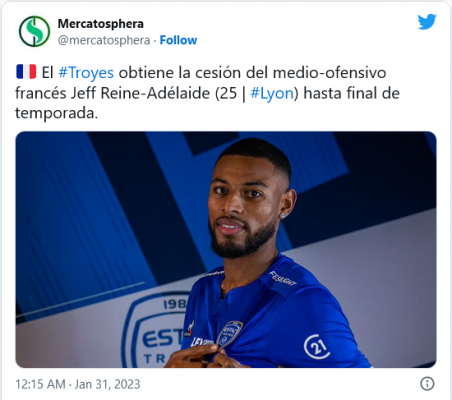The width and height of the screenshot is (452, 400).
Task: Open the #Troyes hashtag link
Action: 86,72
